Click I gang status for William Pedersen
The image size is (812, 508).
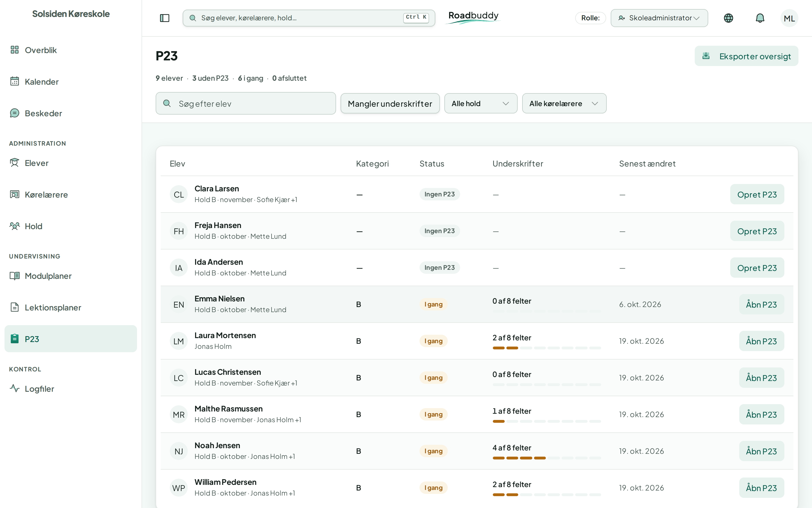point(434,488)
